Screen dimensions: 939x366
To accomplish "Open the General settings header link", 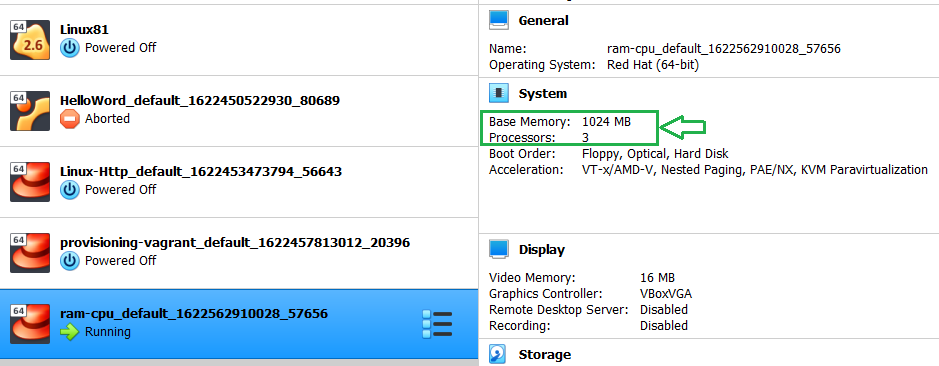I will pyautogui.click(x=543, y=20).
